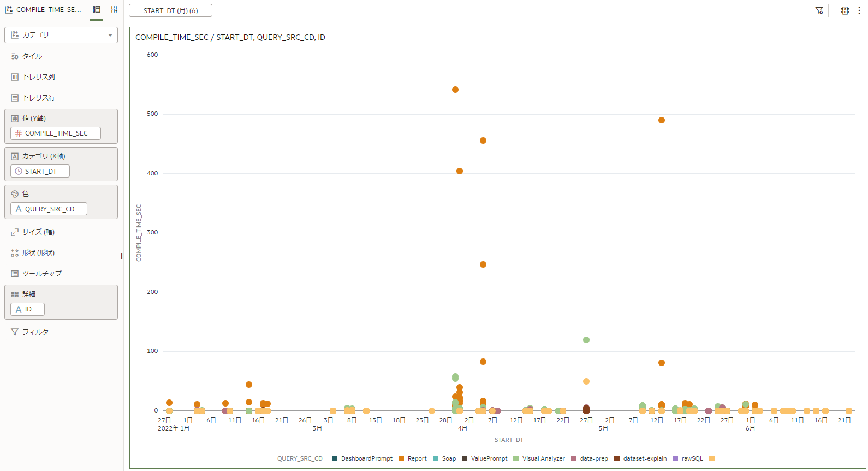
Task: Click the フィルタ funnel icon in grammar panel
Action: point(15,332)
